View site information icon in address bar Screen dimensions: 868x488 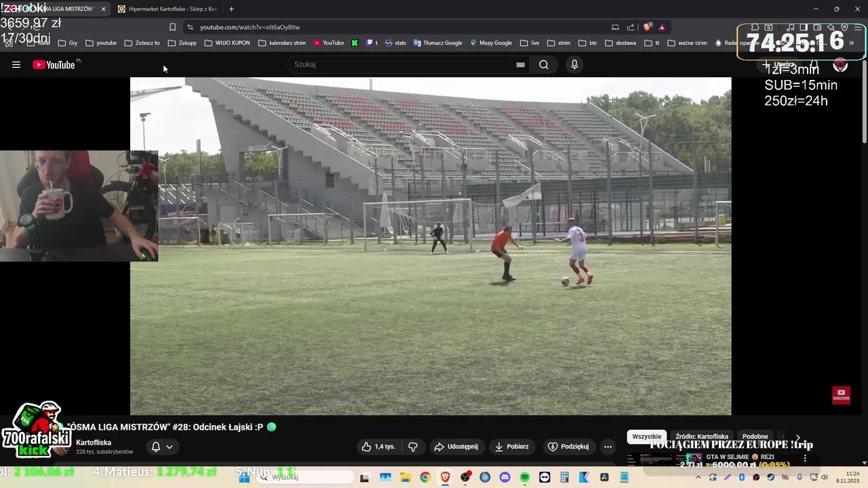190,27
